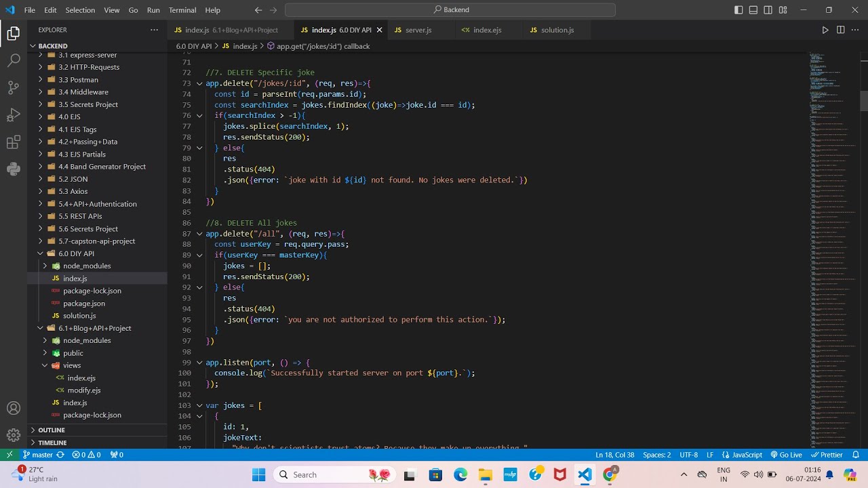Open McAfee icon in the taskbar
Image resolution: width=868 pixels, height=488 pixels.
click(560, 474)
